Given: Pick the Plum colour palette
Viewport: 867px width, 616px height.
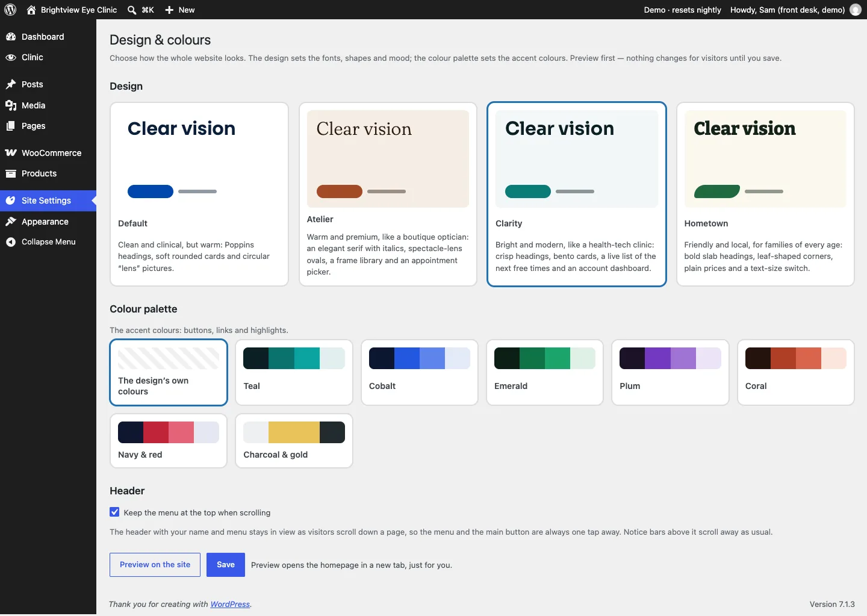Looking at the screenshot, I should click(670, 372).
